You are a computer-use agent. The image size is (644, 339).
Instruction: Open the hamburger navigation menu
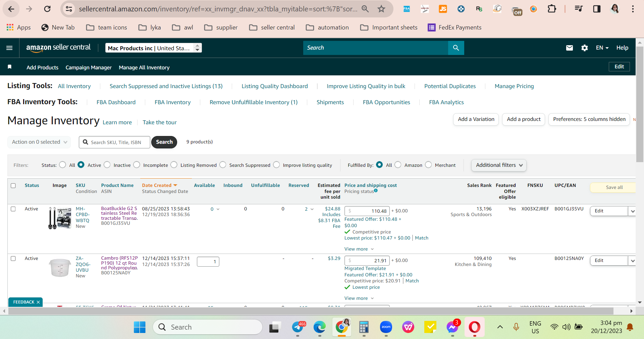point(9,48)
